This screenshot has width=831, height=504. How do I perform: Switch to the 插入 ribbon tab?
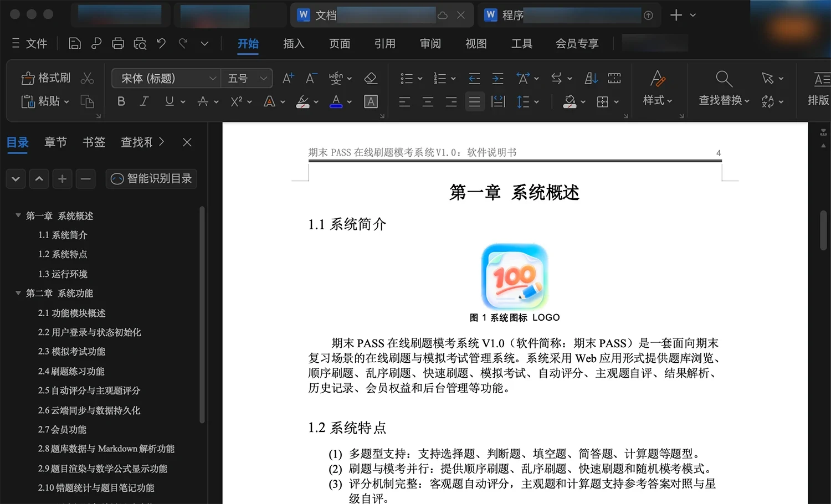[294, 44]
